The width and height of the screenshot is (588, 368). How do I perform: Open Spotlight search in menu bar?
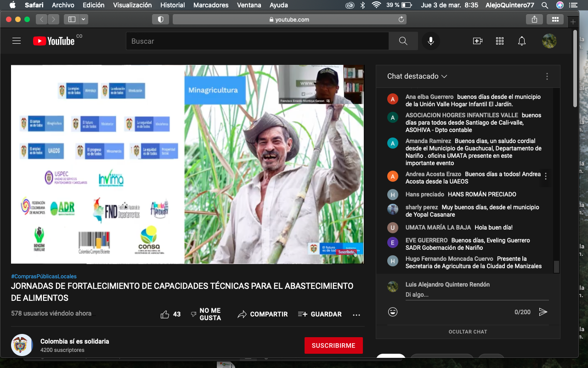click(545, 5)
